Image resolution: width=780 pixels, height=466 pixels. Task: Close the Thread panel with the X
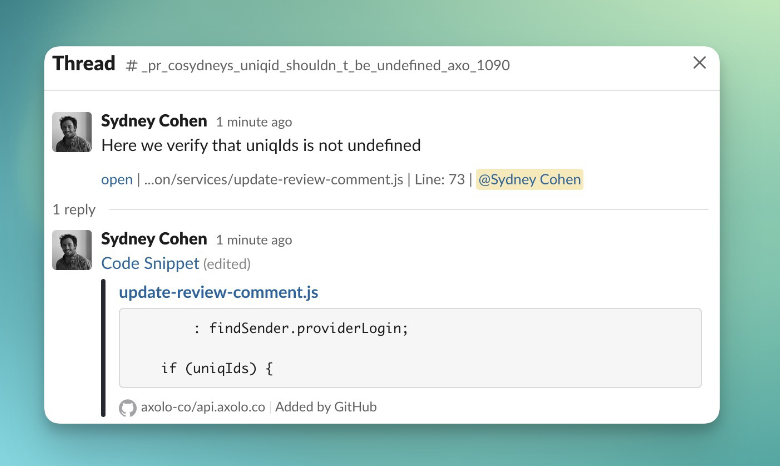700,63
